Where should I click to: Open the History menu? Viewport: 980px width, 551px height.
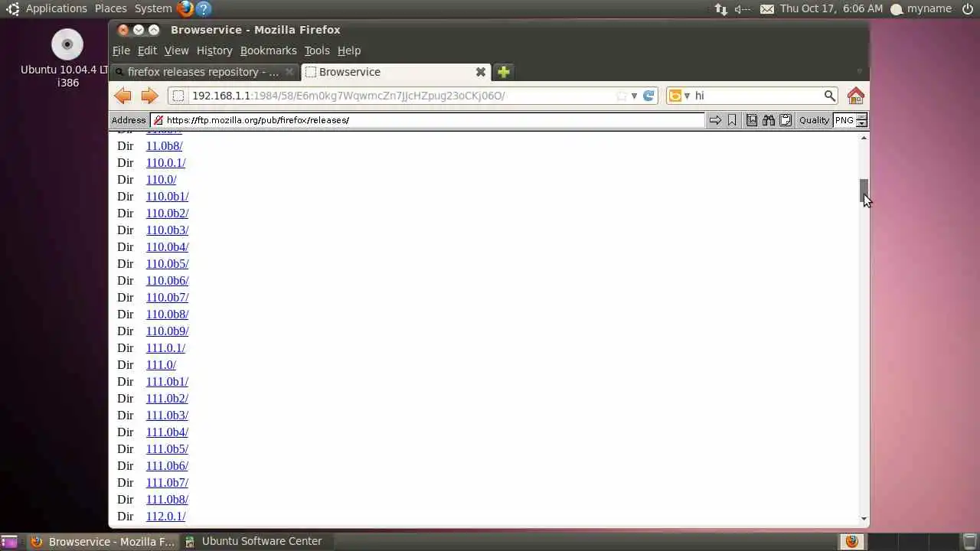click(x=214, y=51)
